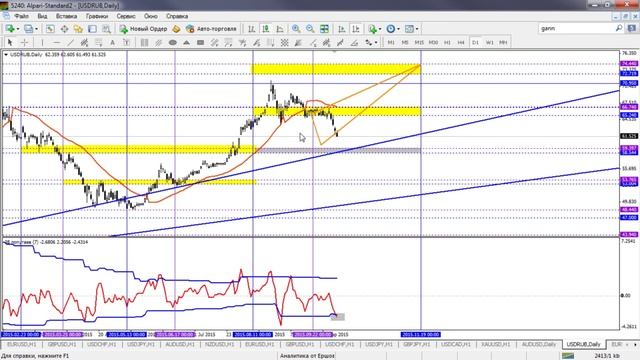Screen dimensions: 640x360
Task: Switch chart to bar chart
Action: [251, 29]
